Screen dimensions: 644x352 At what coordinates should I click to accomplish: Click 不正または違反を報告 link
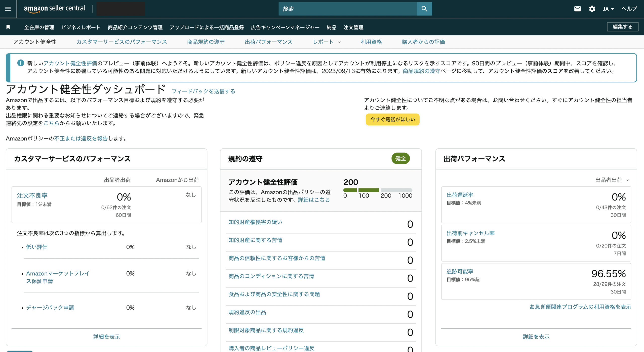tap(81, 138)
